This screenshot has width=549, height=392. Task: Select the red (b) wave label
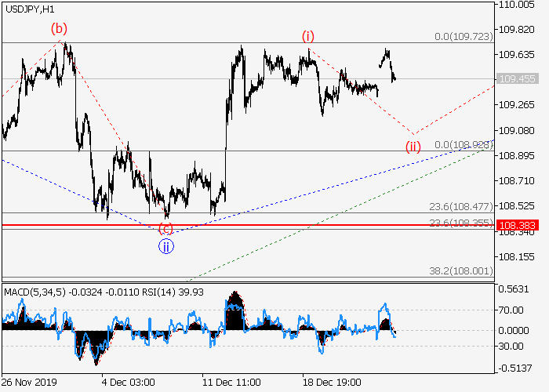(x=60, y=29)
